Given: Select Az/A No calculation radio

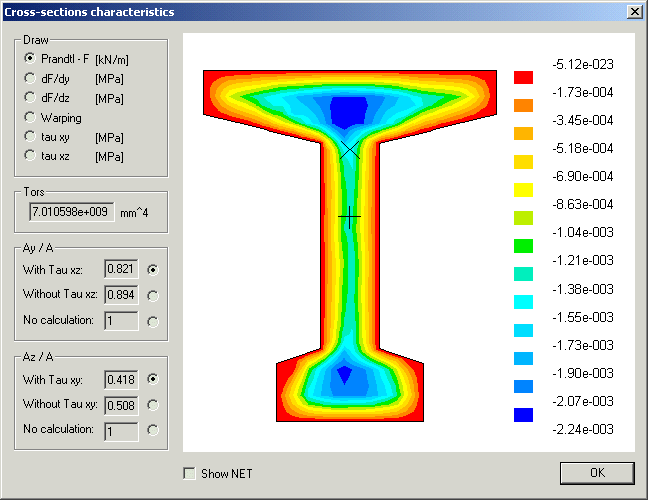Looking at the screenshot, I should [x=153, y=430].
